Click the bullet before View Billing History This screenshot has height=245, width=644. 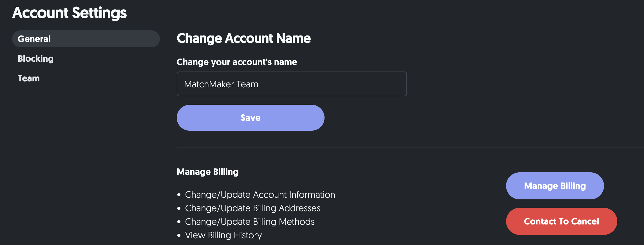tap(179, 235)
